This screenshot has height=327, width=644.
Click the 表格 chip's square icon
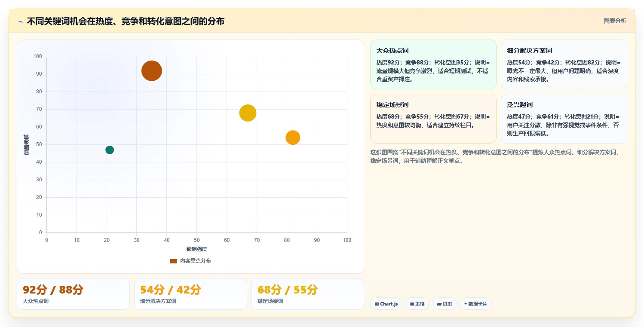pyautogui.click(x=412, y=304)
